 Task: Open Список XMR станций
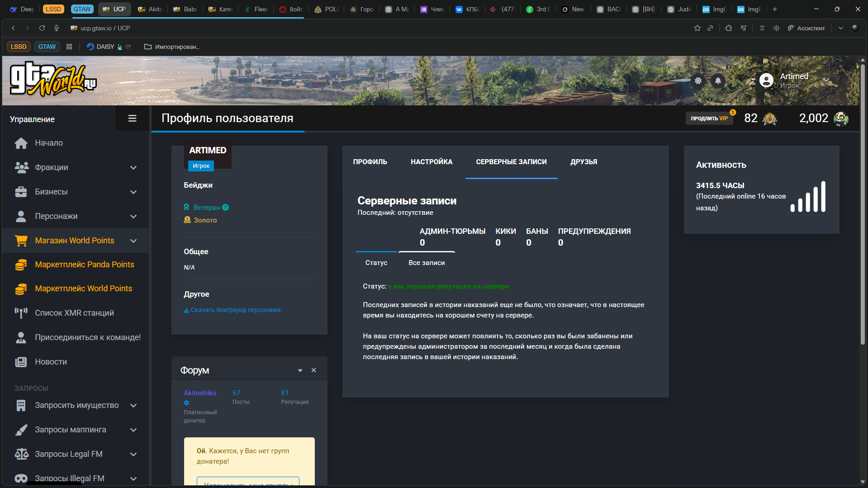(75, 313)
